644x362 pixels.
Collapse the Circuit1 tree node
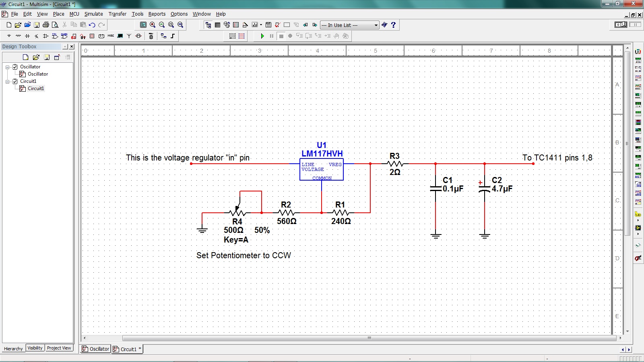coord(7,81)
